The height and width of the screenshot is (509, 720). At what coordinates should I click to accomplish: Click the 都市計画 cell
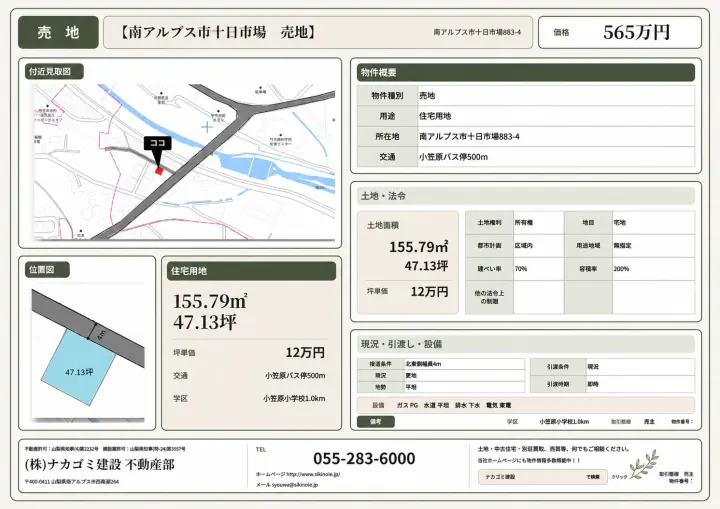(x=489, y=246)
